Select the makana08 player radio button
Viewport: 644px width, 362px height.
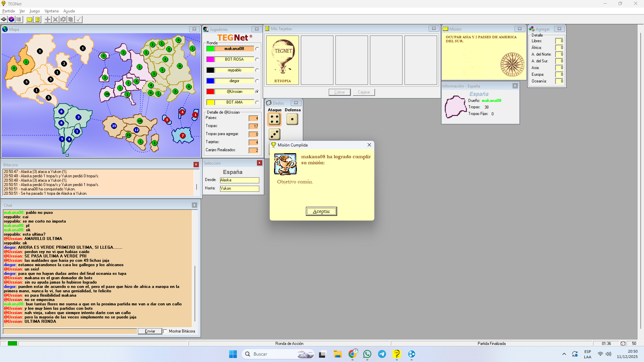coord(257,49)
